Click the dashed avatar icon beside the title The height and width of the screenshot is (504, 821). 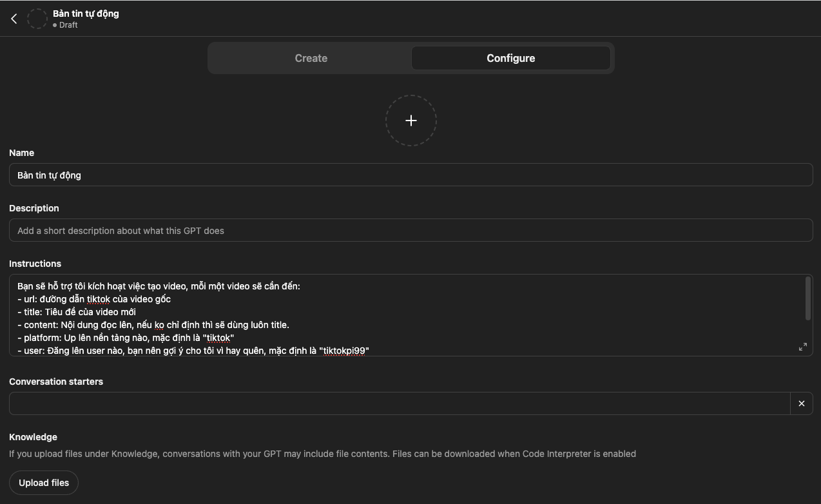37,19
